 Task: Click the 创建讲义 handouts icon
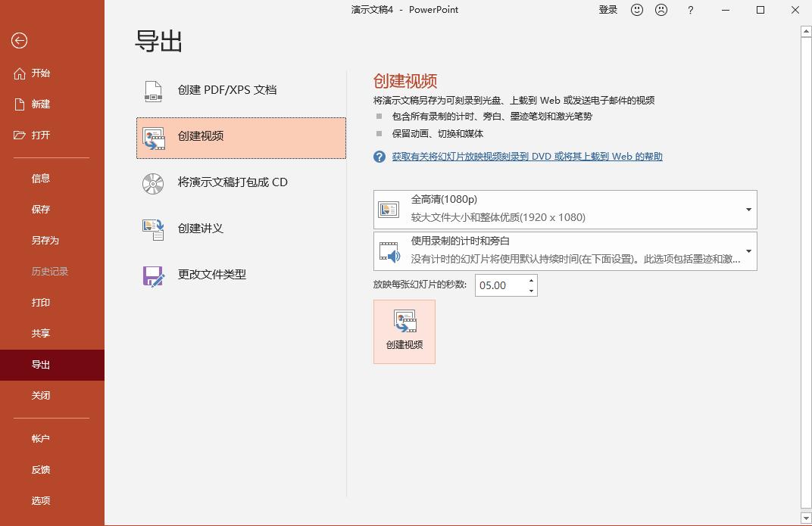(153, 229)
